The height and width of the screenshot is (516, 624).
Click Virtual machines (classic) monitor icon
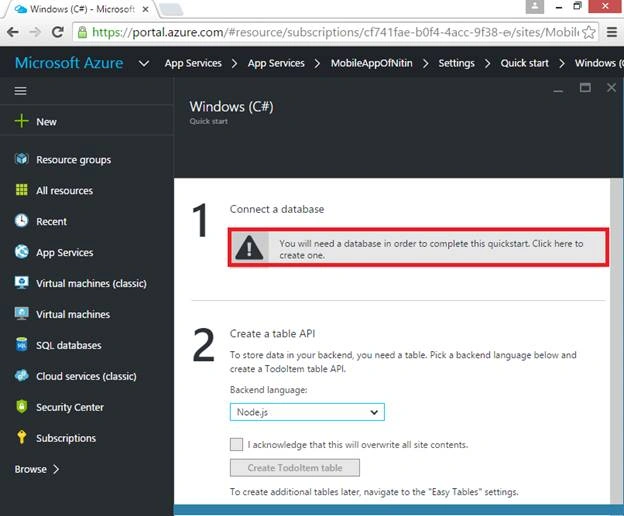pos(21,282)
